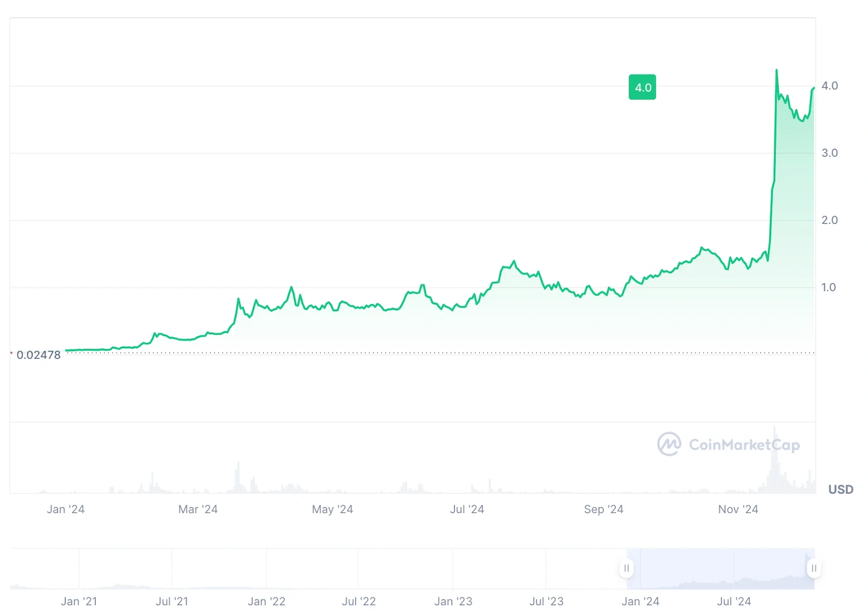Click the 0.02478 starting price label
The width and height of the screenshot is (868, 616).
click(x=38, y=355)
